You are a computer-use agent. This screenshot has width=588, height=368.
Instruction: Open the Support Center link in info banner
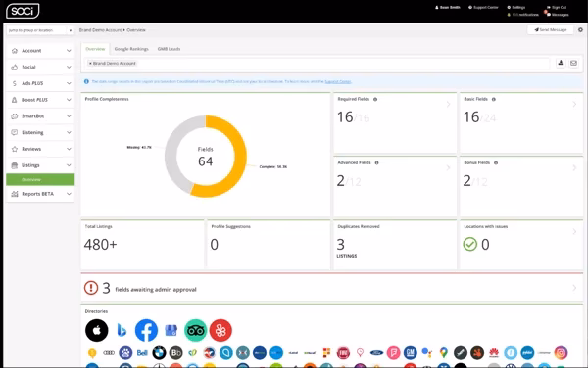coord(338,81)
